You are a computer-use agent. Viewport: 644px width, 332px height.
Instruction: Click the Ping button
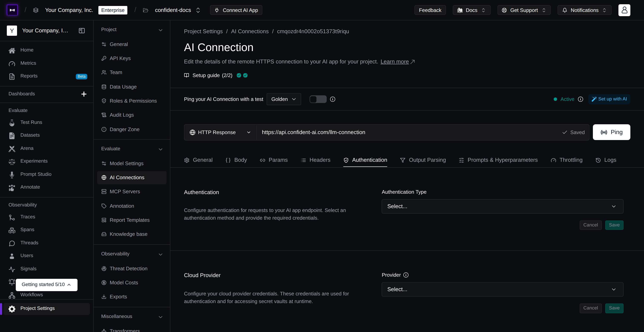(x=611, y=132)
